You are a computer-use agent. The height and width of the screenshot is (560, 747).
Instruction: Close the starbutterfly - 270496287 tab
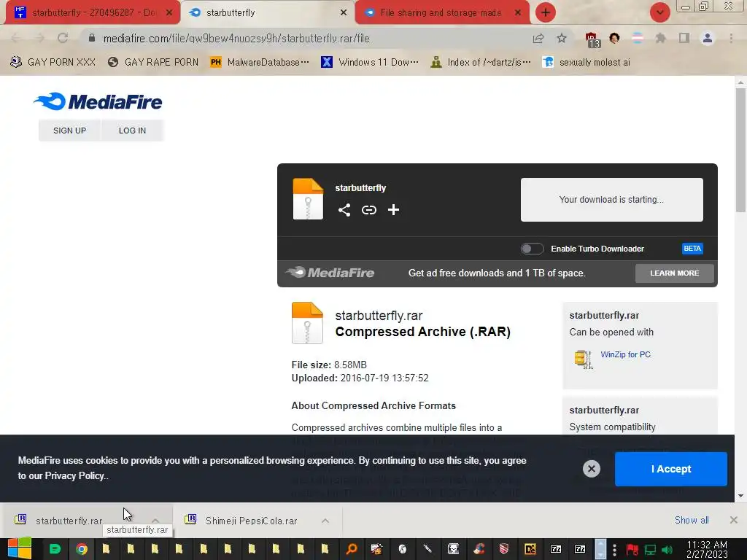tap(169, 13)
